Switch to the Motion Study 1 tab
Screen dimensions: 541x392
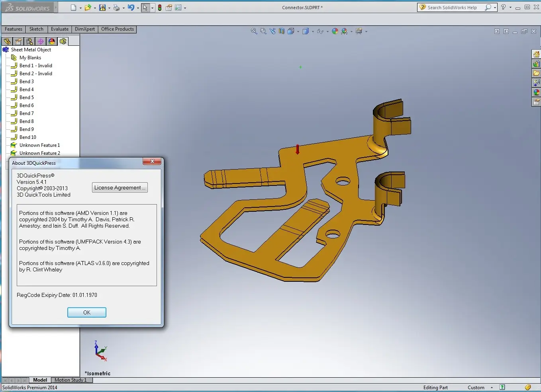(71, 380)
